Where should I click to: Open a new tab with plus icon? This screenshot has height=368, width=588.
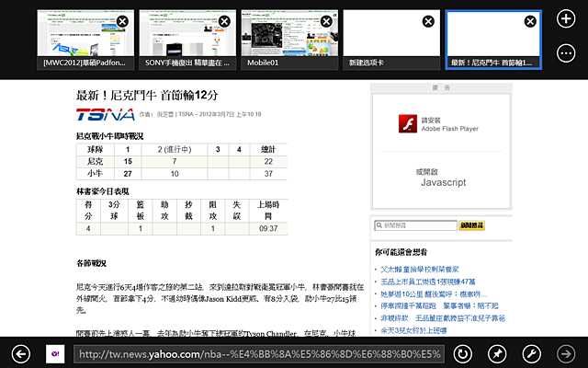point(566,18)
